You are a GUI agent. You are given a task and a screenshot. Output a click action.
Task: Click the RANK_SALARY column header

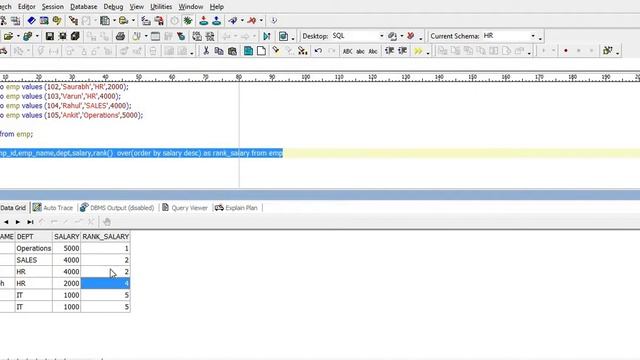(x=106, y=237)
